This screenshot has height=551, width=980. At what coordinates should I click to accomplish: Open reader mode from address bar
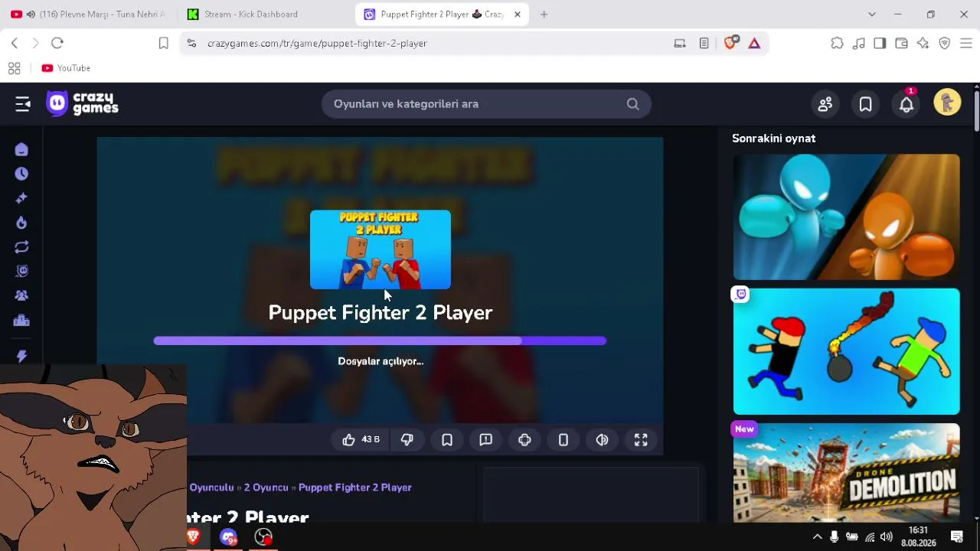point(704,44)
